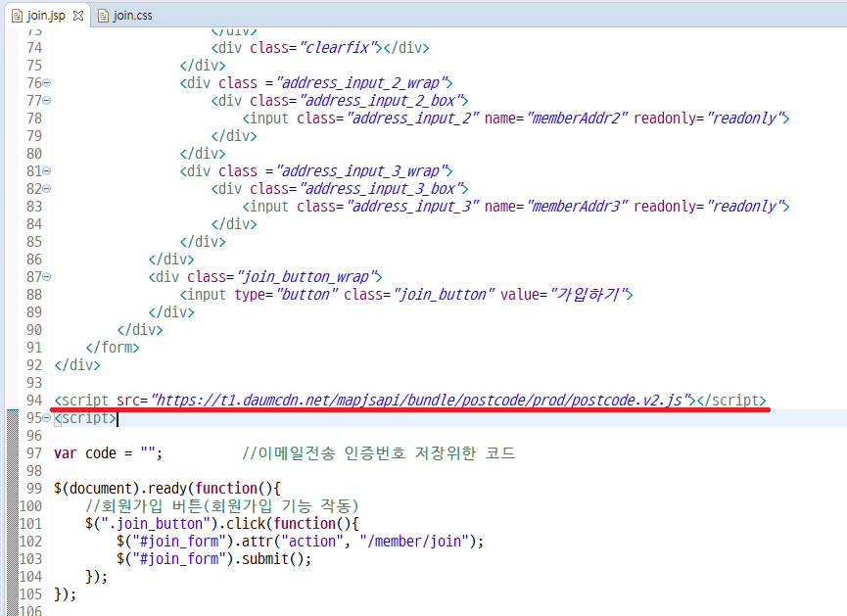
Task: Collapse the fold marker at line 76
Action: point(47,82)
